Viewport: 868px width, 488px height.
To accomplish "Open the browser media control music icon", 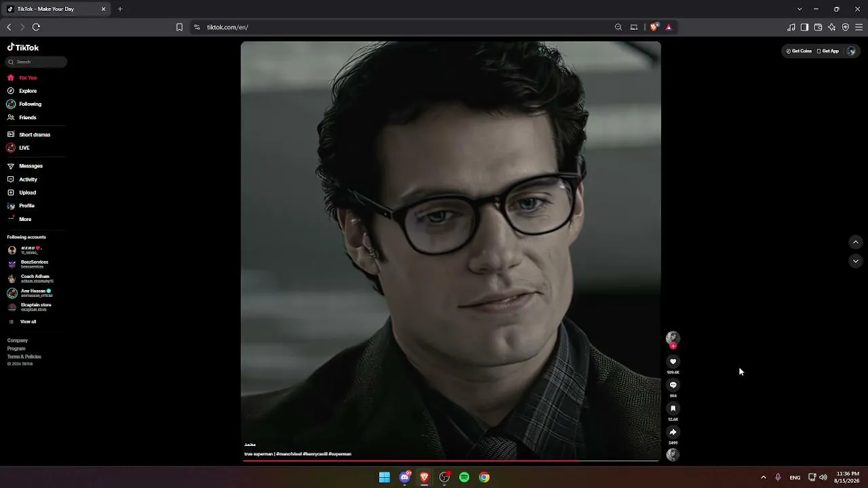I will (x=791, y=27).
